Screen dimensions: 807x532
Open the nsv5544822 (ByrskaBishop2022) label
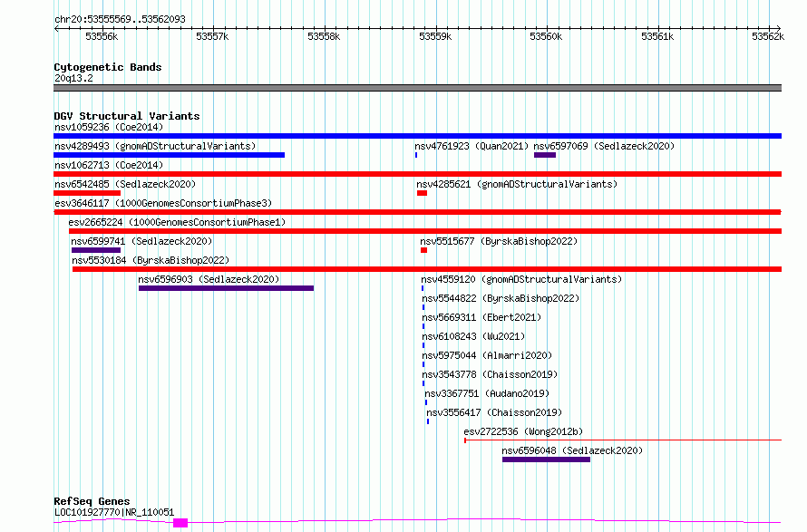coord(501,298)
